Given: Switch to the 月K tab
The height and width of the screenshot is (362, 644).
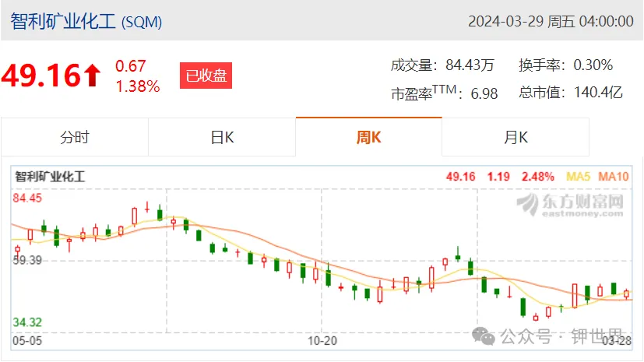Looking at the screenshot, I should point(516,137).
